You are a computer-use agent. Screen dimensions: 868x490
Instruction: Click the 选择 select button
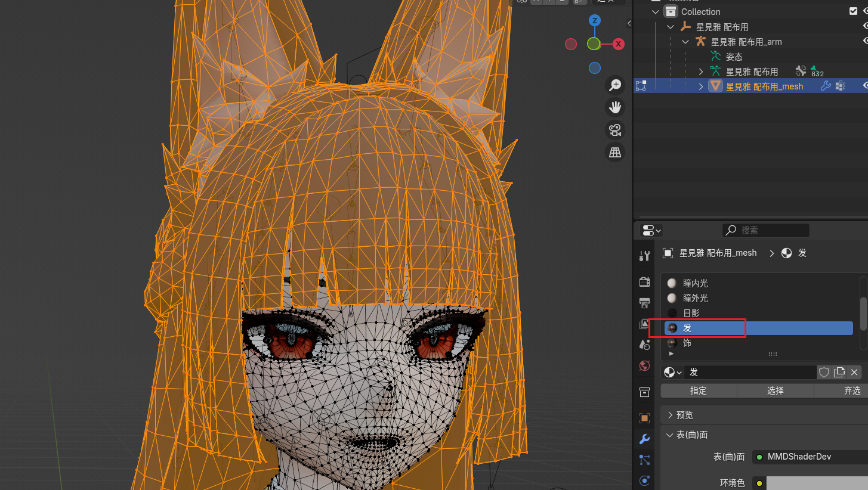(x=775, y=391)
